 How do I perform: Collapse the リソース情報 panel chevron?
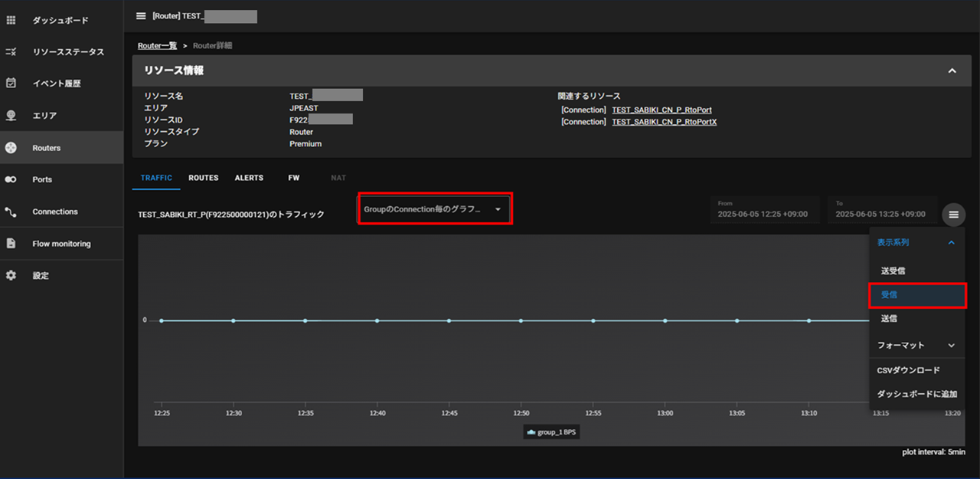[952, 71]
